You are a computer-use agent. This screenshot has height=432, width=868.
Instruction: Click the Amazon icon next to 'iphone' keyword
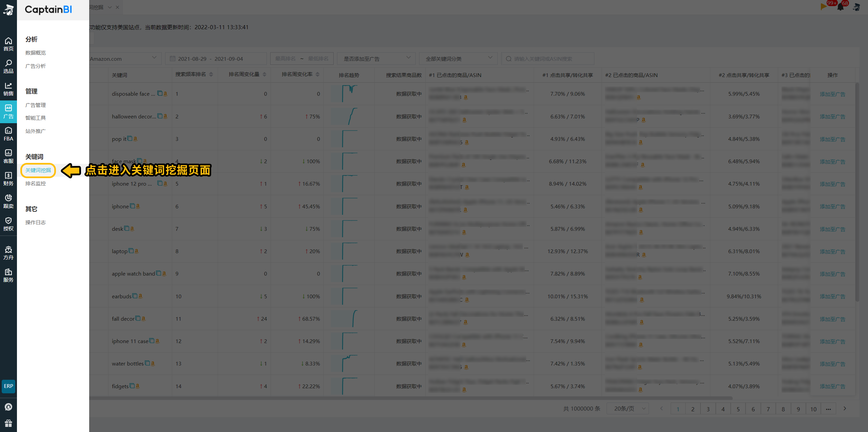(x=138, y=206)
